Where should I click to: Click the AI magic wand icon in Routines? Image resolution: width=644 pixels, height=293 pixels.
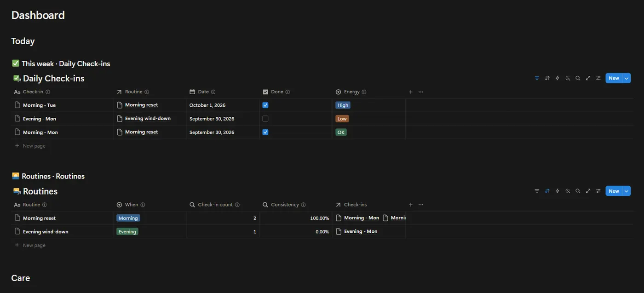tap(568, 191)
